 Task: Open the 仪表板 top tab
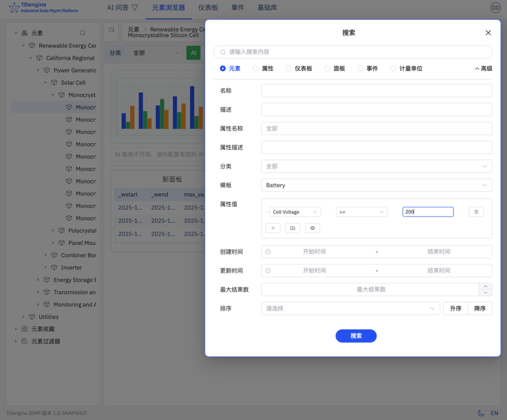[x=208, y=8]
